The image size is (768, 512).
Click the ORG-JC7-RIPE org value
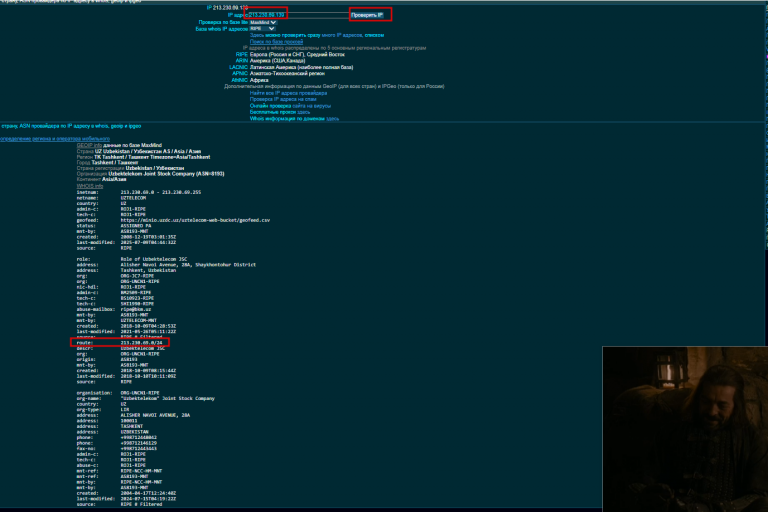(x=137, y=276)
